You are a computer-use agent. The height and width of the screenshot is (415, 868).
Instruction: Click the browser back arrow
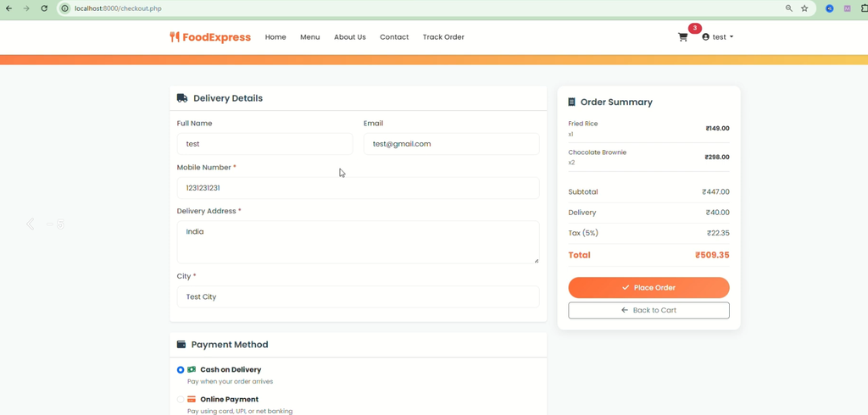[x=8, y=8]
